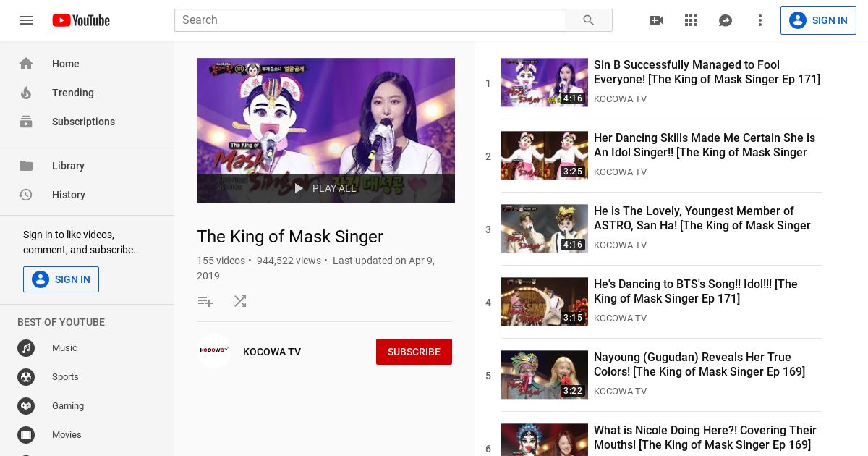Open thumbnail of ASTRO San Ha video
Viewport: 868px width, 456px height.
(545, 229)
